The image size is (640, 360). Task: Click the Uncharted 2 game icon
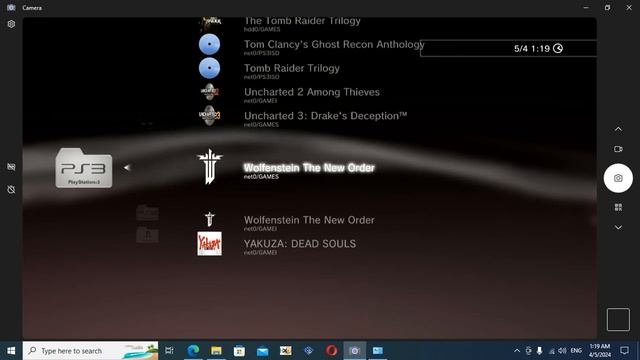click(x=209, y=92)
